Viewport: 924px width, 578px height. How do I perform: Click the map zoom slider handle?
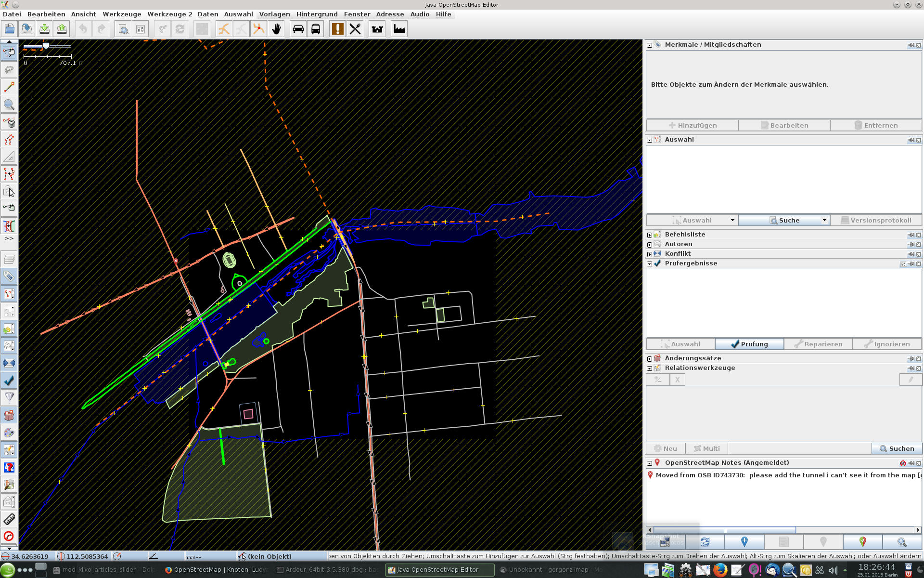[46, 46]
